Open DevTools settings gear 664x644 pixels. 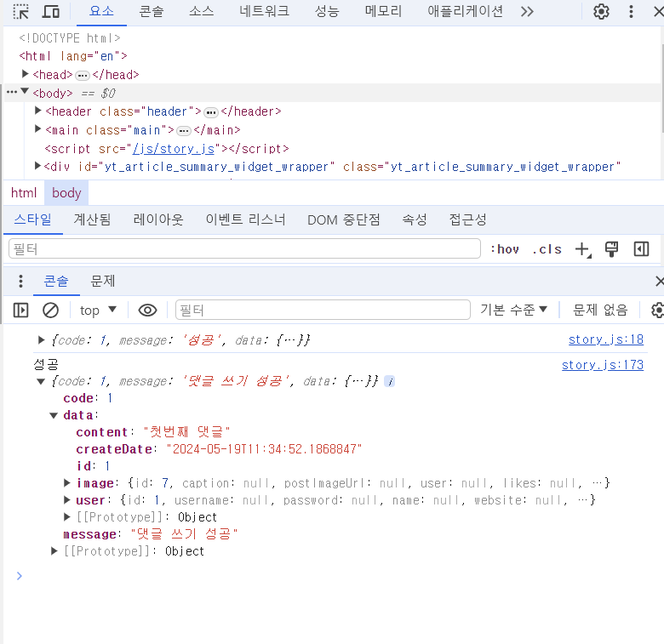(601, 11)
